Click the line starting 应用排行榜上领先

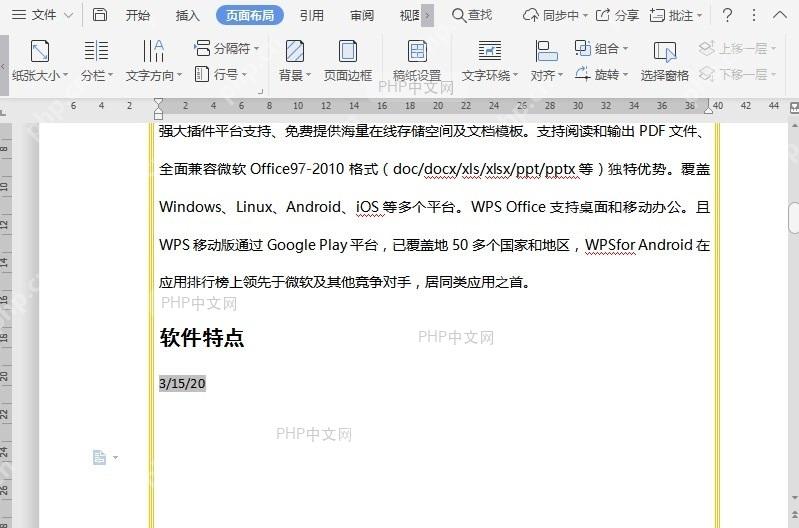coord(345,282)
